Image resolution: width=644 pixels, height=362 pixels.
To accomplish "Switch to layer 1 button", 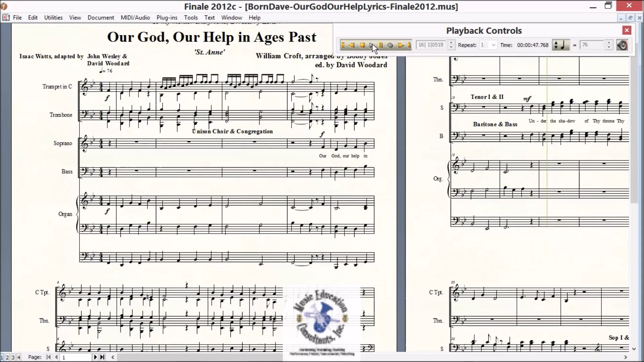I will pos(2,357).
